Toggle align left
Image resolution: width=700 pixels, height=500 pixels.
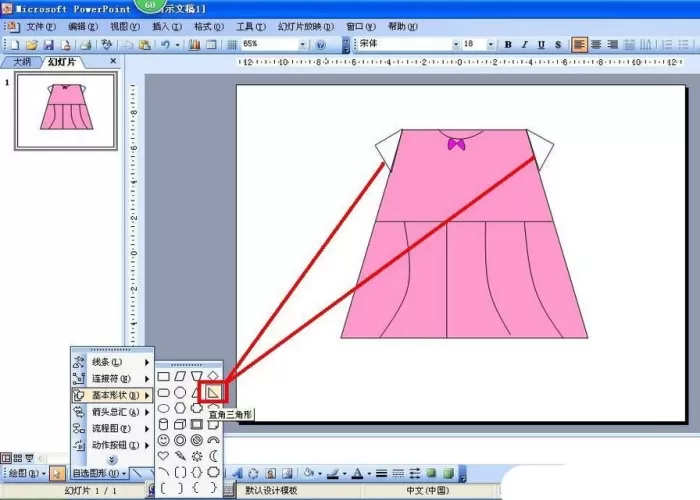coord(579,45)
